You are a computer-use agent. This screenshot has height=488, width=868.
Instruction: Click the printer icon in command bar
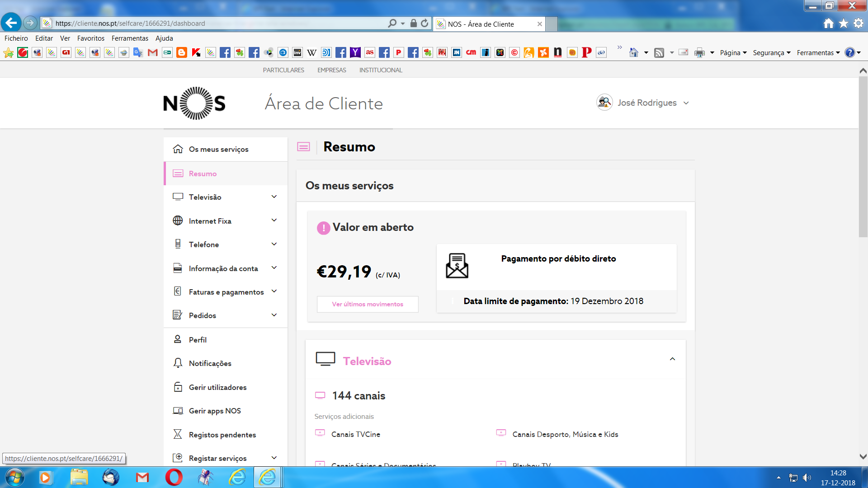(699, 53)
